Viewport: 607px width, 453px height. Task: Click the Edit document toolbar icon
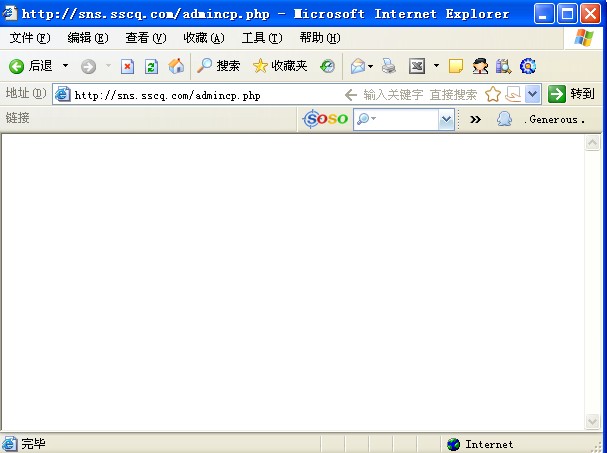click(x=417, y=66)
